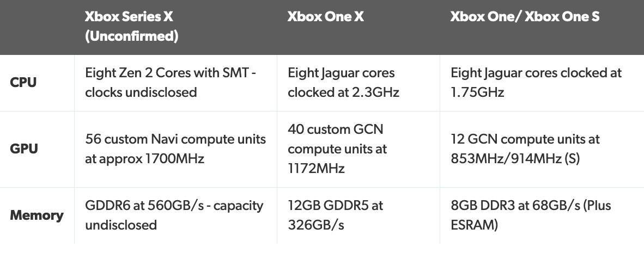644x272 pixels.
Task: Click the GDDR6 at 560GB/s cell
Action: tap(175, 215)
